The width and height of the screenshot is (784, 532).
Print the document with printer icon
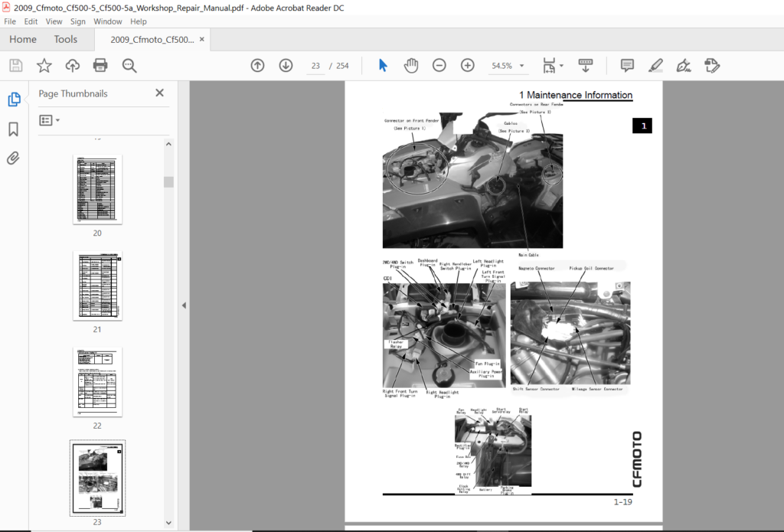tap(100, 66)
